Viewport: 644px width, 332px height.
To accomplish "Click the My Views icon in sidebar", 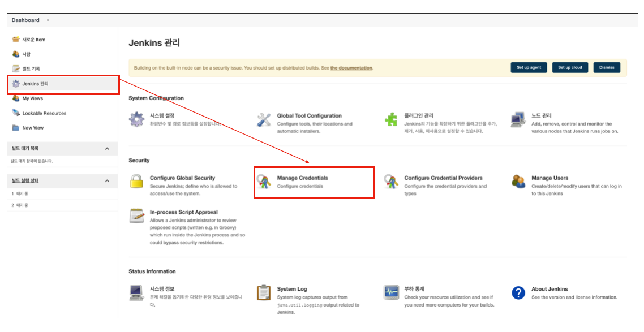I will point(16,98).
